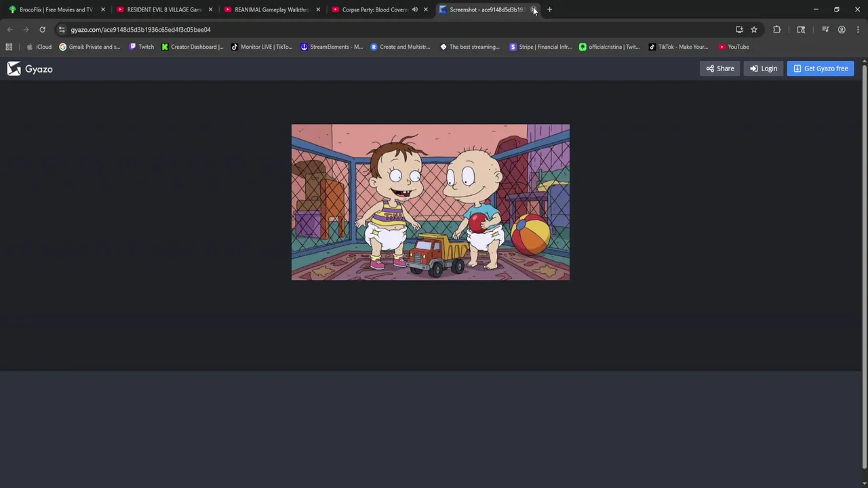This screenshot has width=868, height=488.
Task: Close the Corpse Party tab
Action: coord(426,9)
